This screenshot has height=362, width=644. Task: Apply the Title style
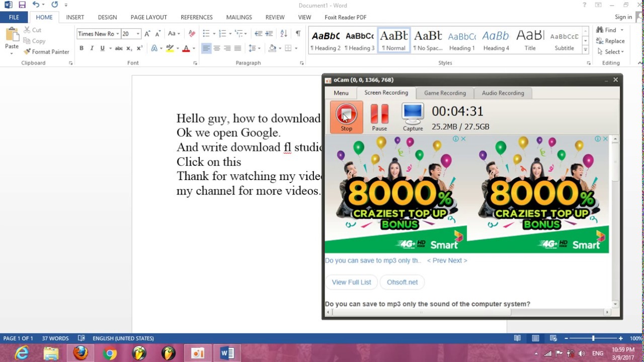coord(530,41)
